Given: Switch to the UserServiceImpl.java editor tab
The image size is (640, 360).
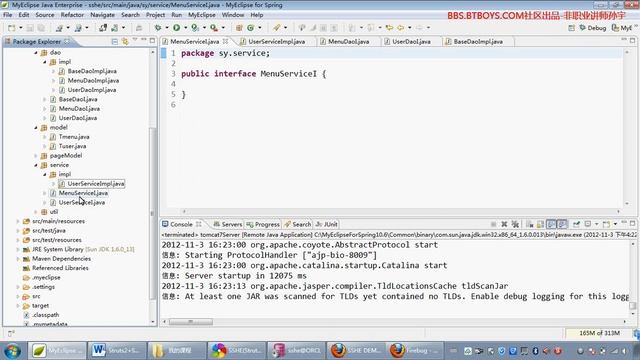Looking at the screenshot, I should coord(276,42).
